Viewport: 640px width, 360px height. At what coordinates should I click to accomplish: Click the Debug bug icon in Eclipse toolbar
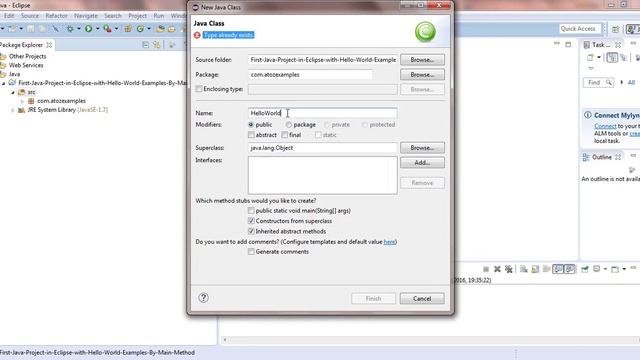(70, 29)
